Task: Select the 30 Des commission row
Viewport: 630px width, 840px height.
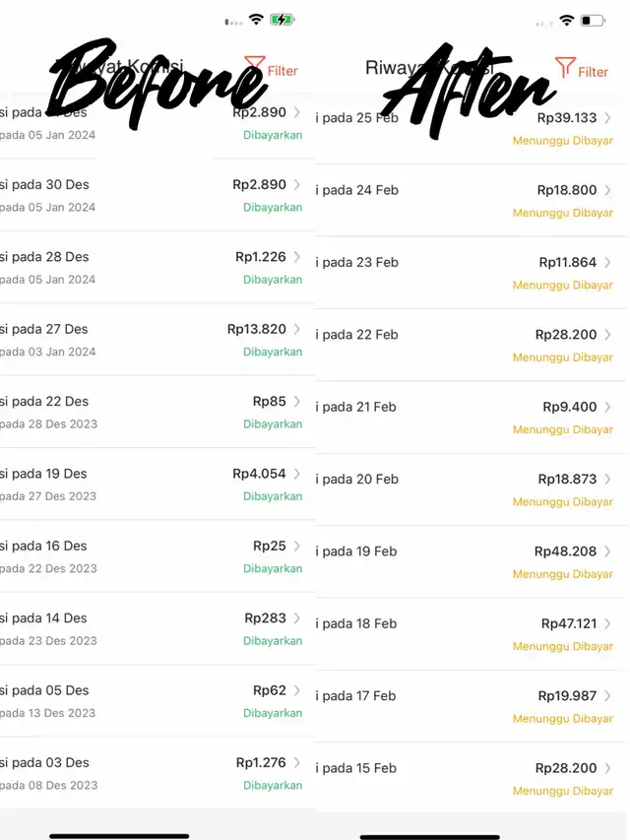Action: coord(157,195)
